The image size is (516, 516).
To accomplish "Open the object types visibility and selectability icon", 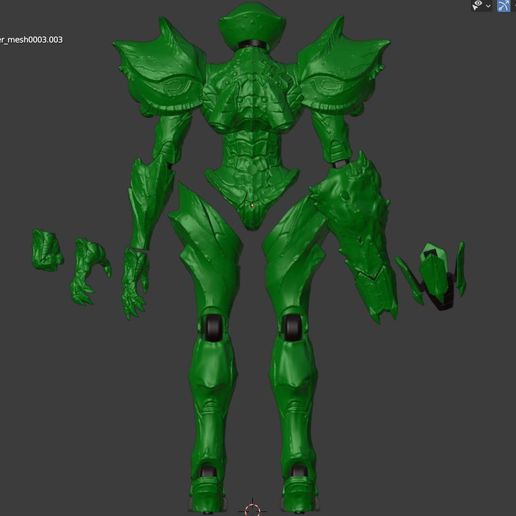I will pos(477,5).
